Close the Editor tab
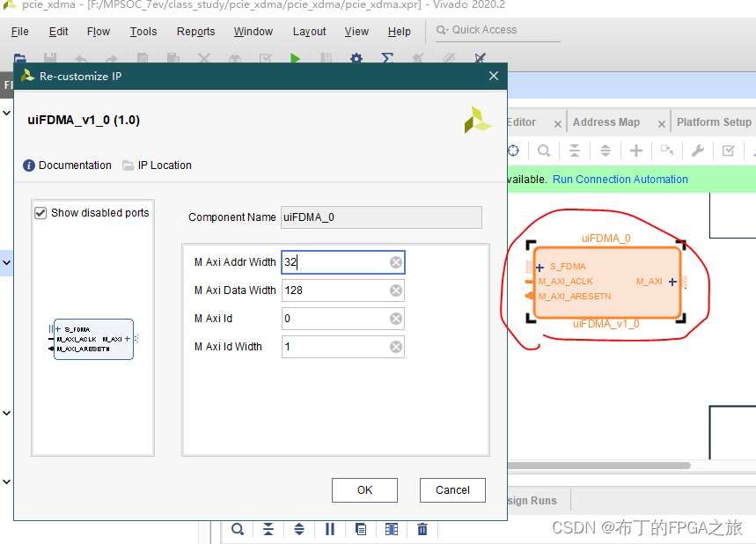 557,124
